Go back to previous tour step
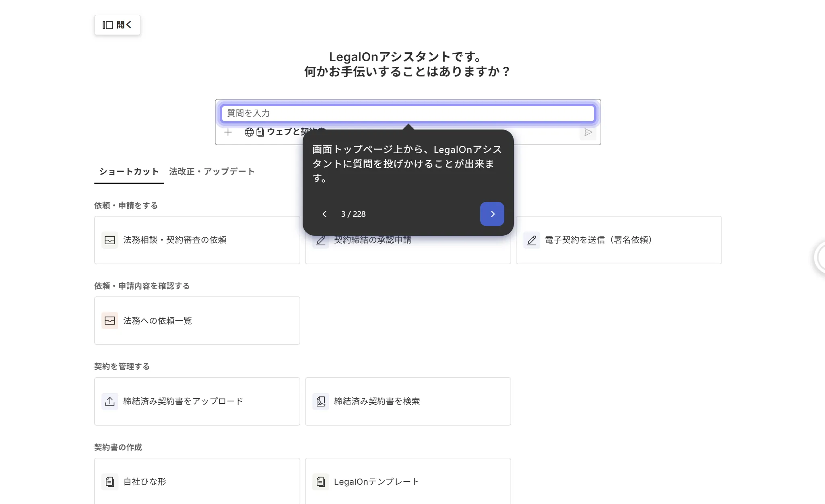The height and width of the screenshot is (504, 825). [324, 214]
